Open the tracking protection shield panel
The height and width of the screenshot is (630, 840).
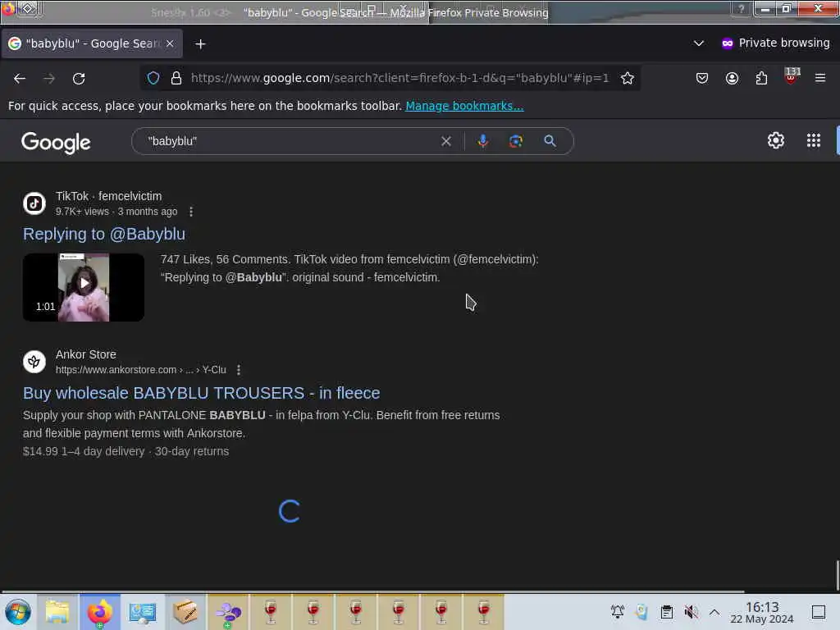153,78
